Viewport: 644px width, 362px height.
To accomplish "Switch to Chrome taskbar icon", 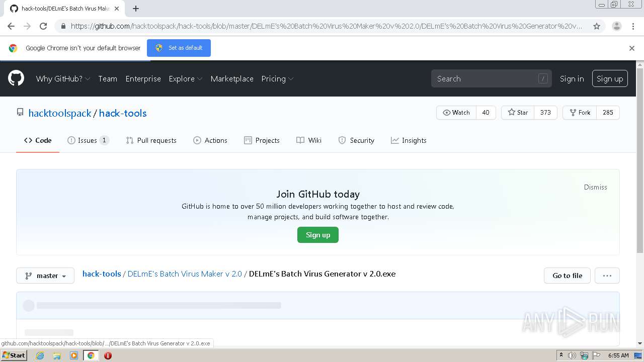I will (91, 355).
